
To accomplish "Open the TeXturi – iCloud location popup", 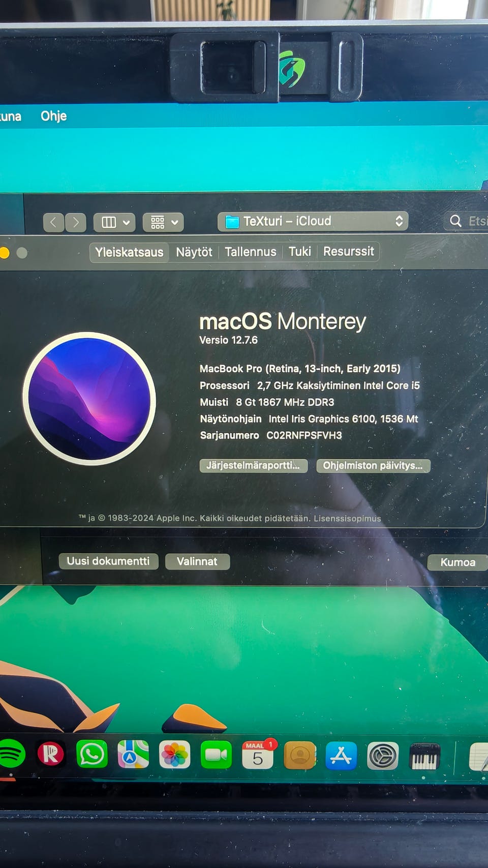I will coord(313,221).
